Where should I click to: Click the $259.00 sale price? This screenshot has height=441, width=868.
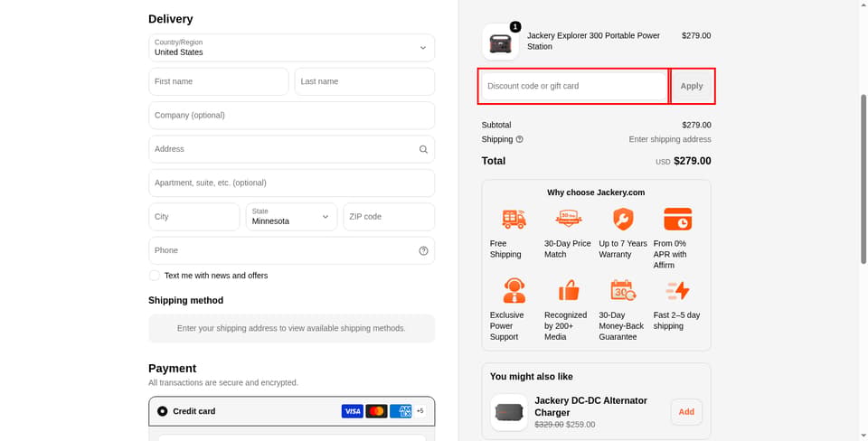pyautogui.click(x=580, y=425)
